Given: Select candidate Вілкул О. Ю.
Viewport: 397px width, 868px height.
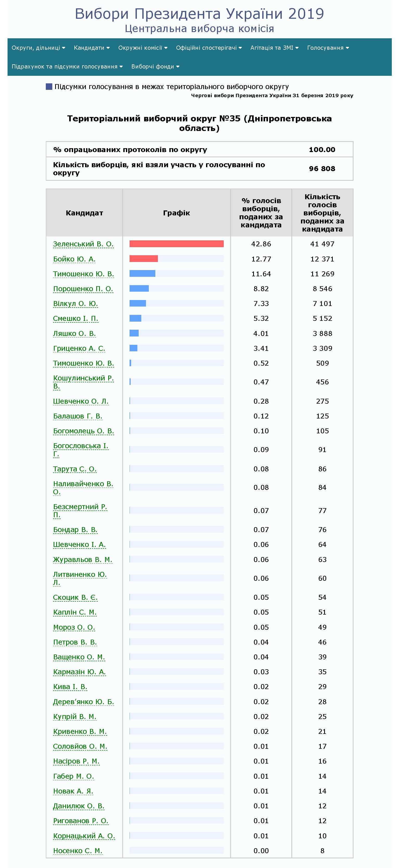Looking at the screenshot, I should click(75, 304).
